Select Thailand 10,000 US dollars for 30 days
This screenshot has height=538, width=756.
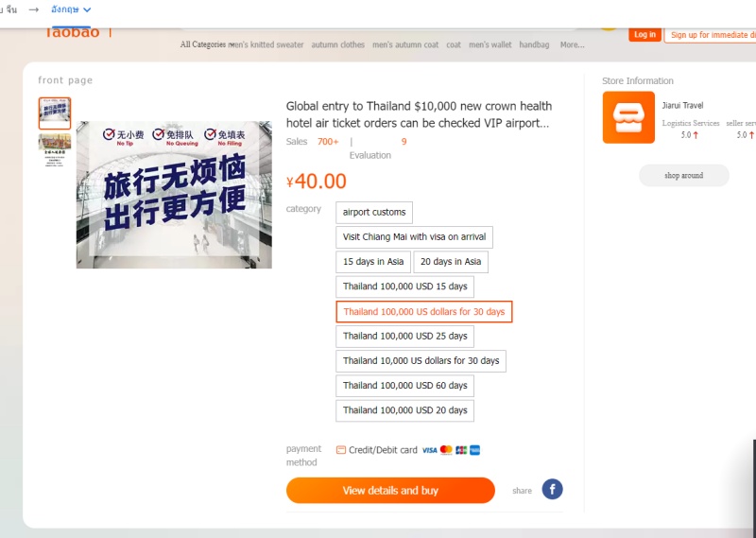(421, 361)
